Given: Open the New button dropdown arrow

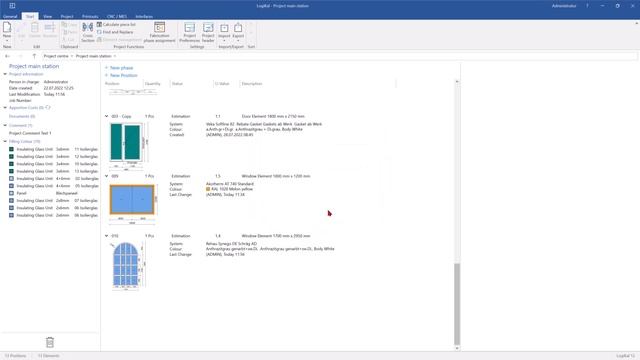Looking at the screenshot, I should [7, 41].
